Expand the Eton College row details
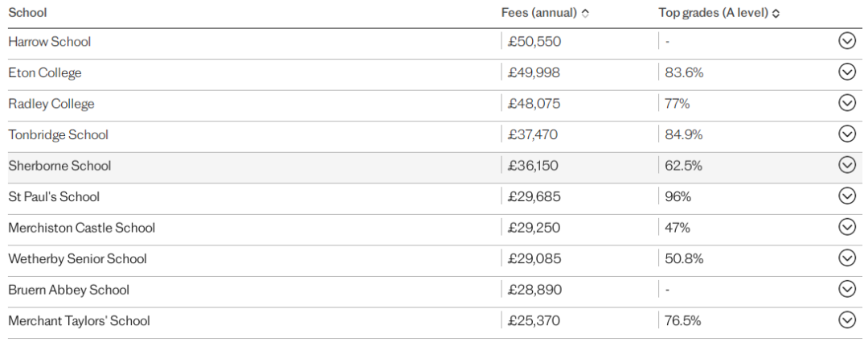 click(847, 72)
